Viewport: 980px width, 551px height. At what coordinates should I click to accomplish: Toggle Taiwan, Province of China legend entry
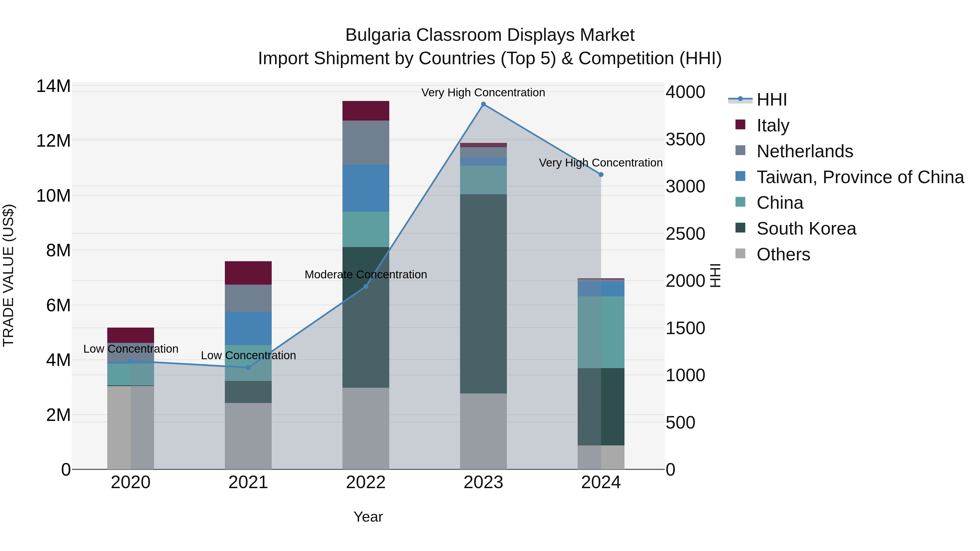click(x=850, y=177)
